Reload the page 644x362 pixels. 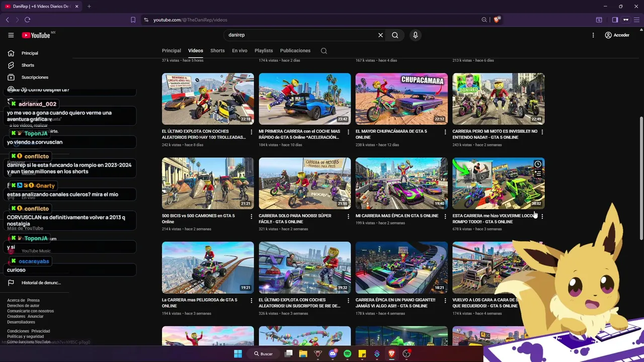tap(27, 20)
